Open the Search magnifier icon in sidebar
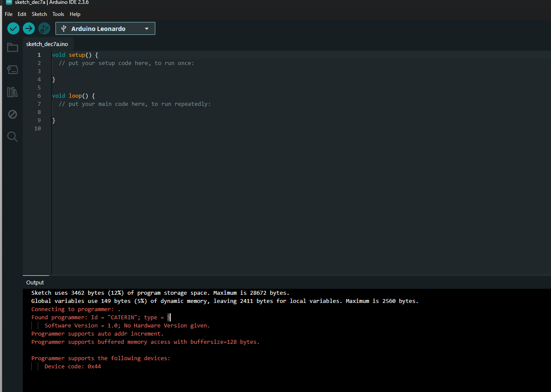Viewport: 551px width, 392px height. coord(12,137)
